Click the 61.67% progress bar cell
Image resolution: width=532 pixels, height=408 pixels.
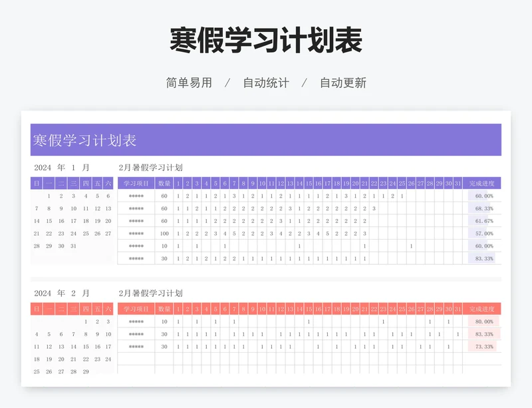[x=481, y=221]
